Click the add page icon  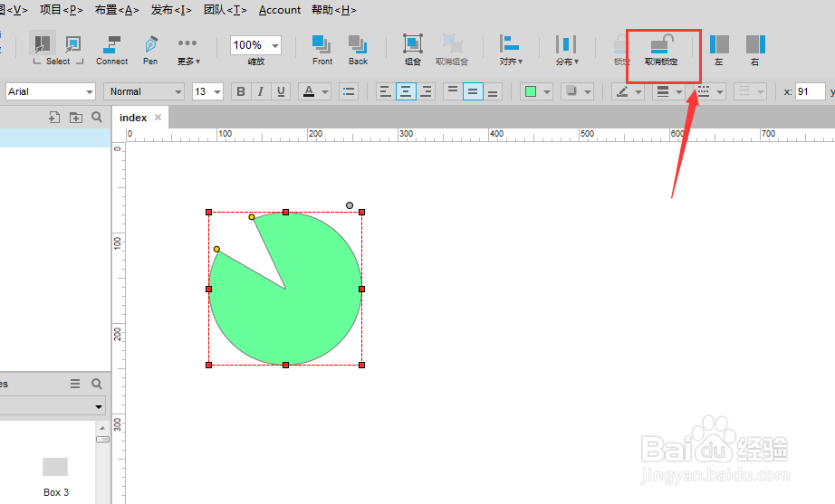pos(53,117)
